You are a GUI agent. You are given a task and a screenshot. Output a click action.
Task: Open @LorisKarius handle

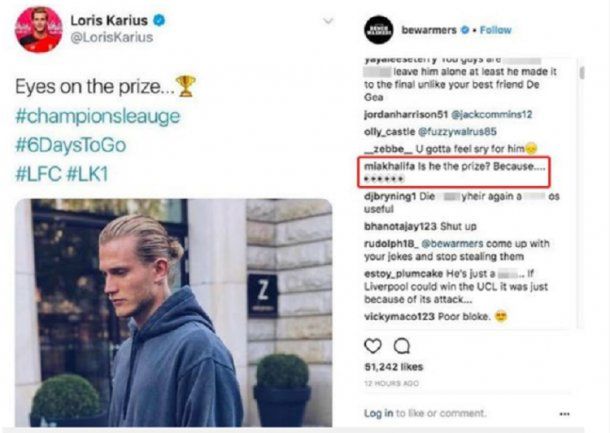(x=112, y=37)
